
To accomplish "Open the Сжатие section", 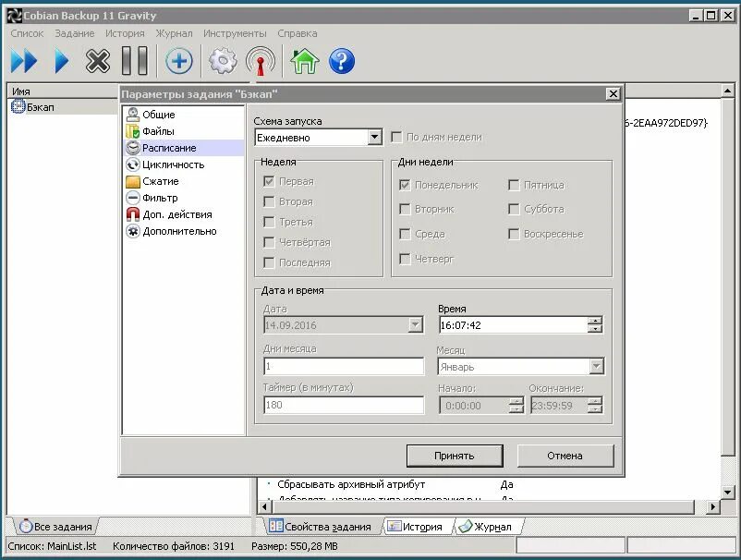I will 161,181.
